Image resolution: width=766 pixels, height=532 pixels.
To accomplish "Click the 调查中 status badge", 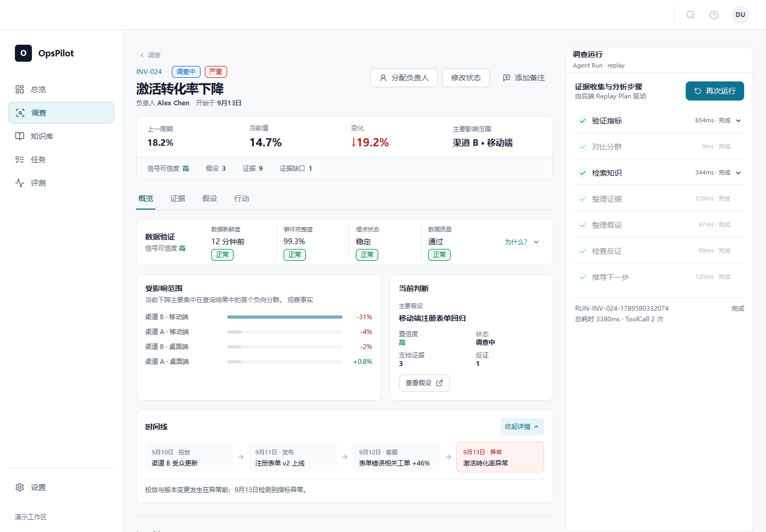I will (x=186, y=72).
